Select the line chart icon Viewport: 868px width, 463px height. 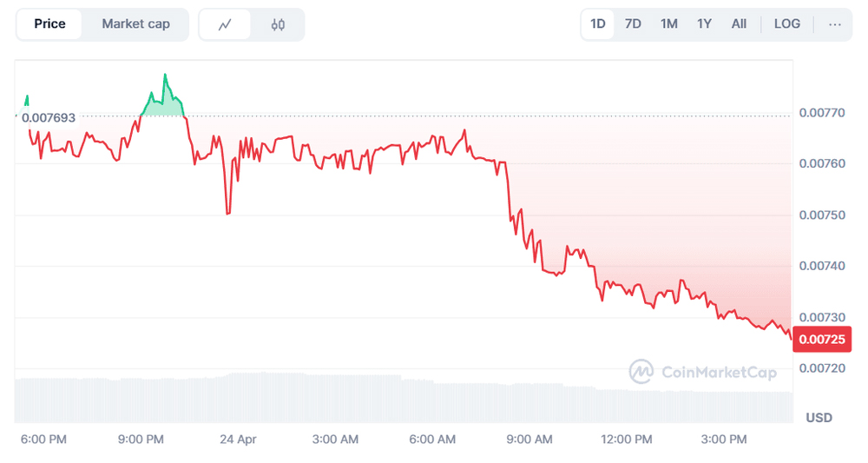225,24
